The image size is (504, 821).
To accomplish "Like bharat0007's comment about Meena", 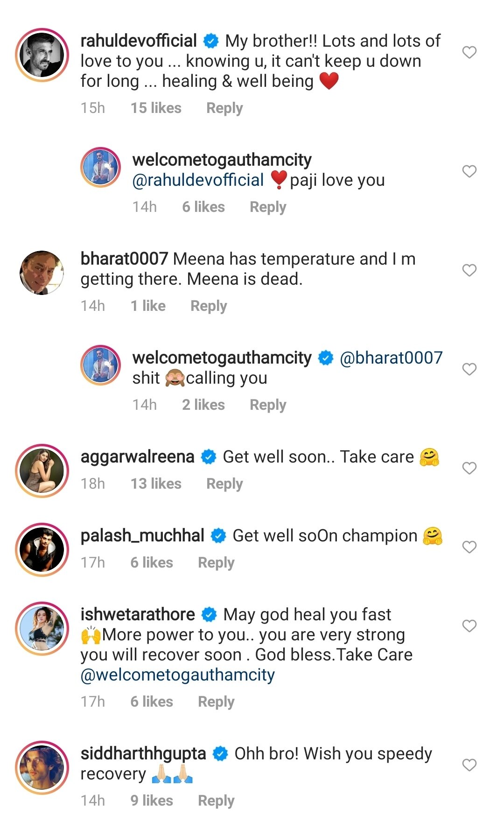I will [x=469, y=270].
